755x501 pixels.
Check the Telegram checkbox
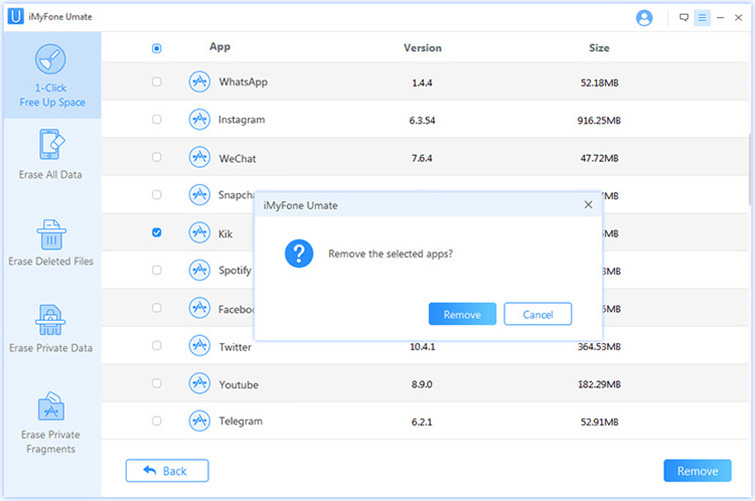point(156,421)
